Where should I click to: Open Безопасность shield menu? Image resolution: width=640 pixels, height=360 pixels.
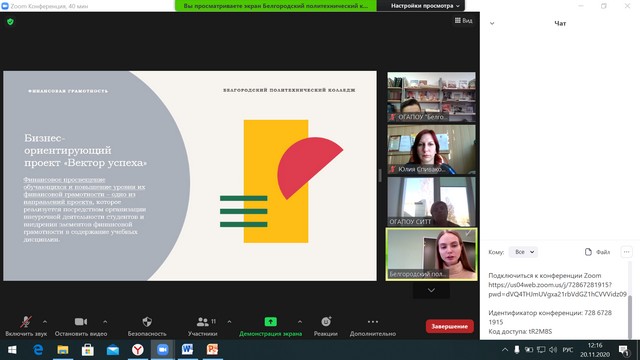(x=147, y=326)
